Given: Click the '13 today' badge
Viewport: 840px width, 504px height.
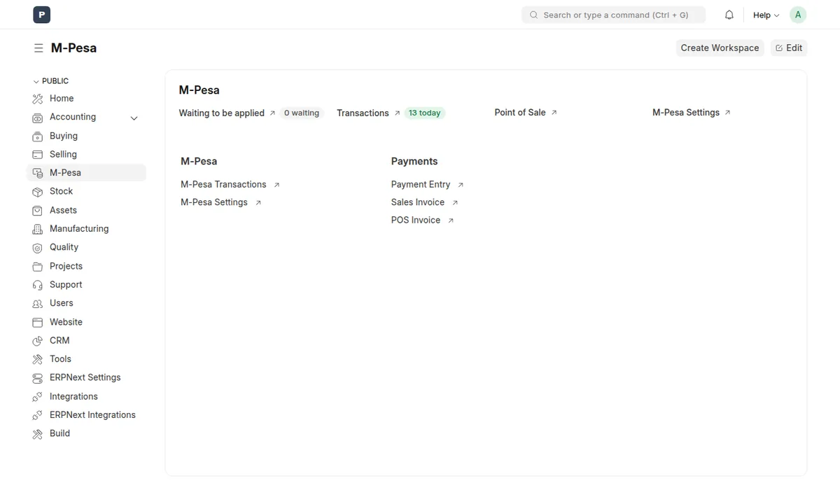Looking at the screenshot, I should click(425, 113).
